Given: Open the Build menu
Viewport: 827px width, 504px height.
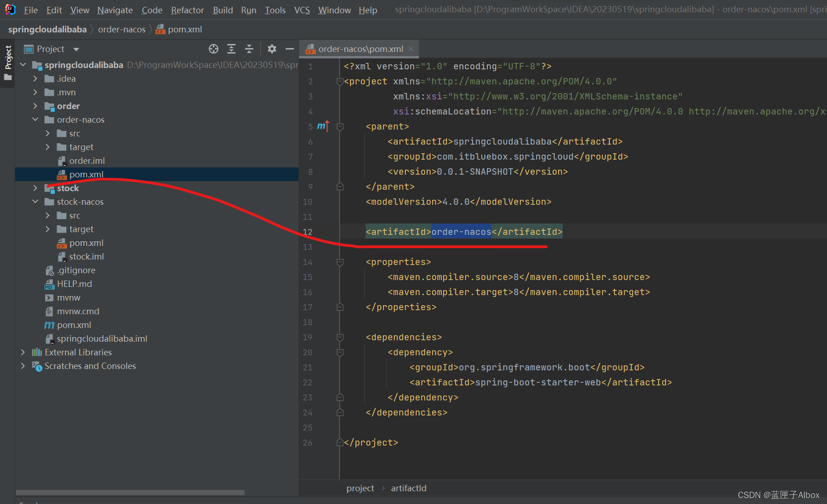Looking at the screenshot, I should [x=223, y=10].
